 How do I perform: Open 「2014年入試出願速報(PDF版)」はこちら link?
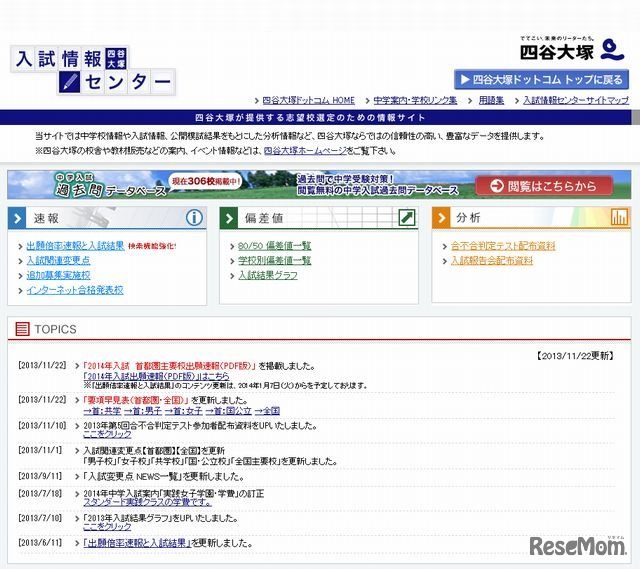(156, 376)
